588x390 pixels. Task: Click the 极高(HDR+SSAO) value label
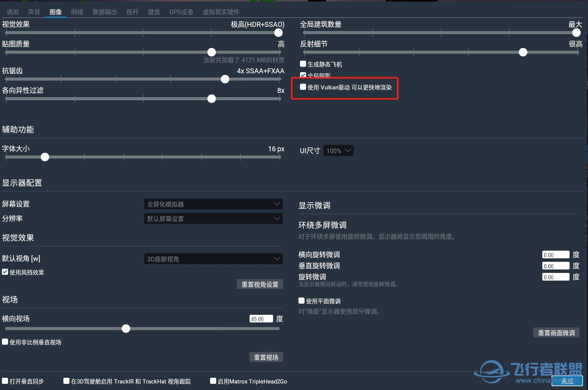click(x=257, y=24)
